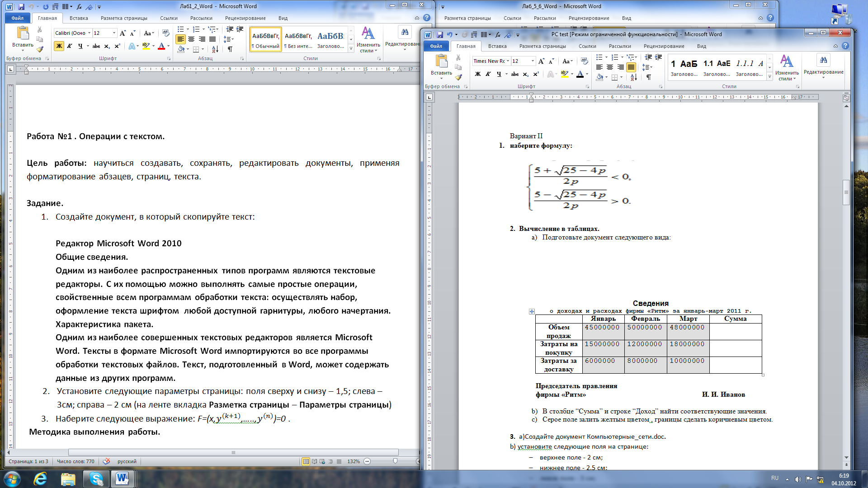
Task: Click Copy icon in PC test window
Action: coord(458,67)
